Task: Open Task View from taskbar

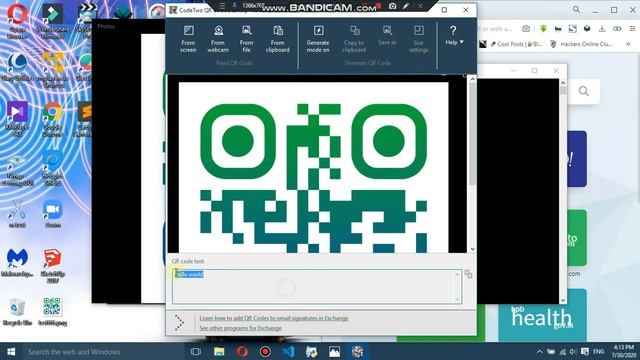Action: [x=196, y=351]
